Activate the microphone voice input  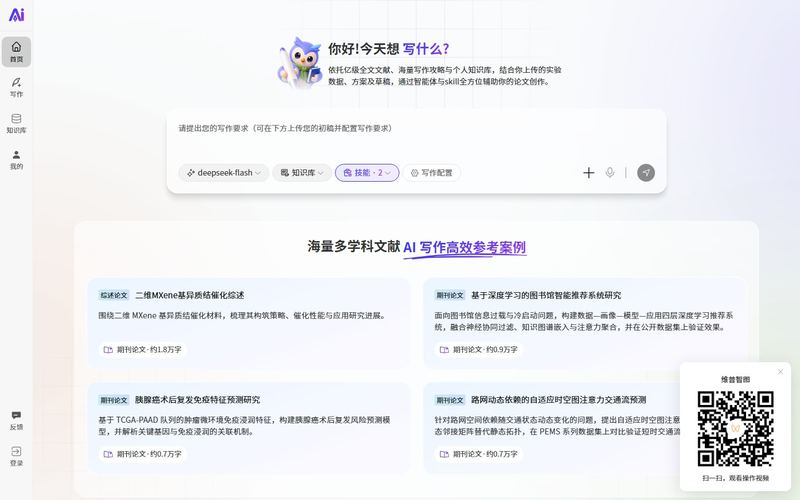[610, 173]
